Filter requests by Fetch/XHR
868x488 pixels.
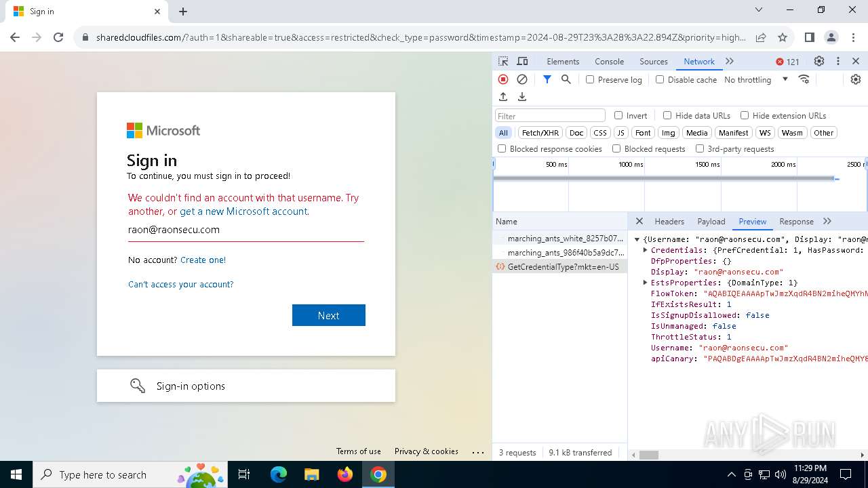coord(540,133)
